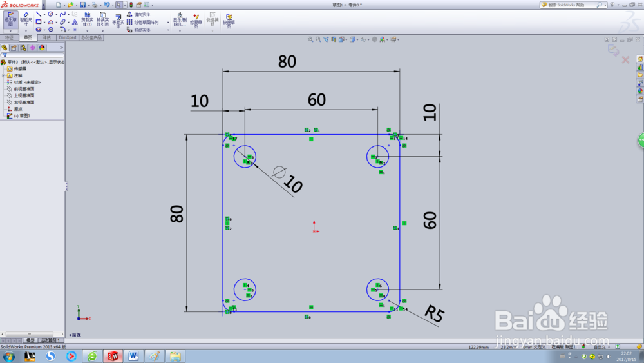644x363 pixels.
Task: Open the Rectangle tool dropdown arrow
Action: (44, 22)
